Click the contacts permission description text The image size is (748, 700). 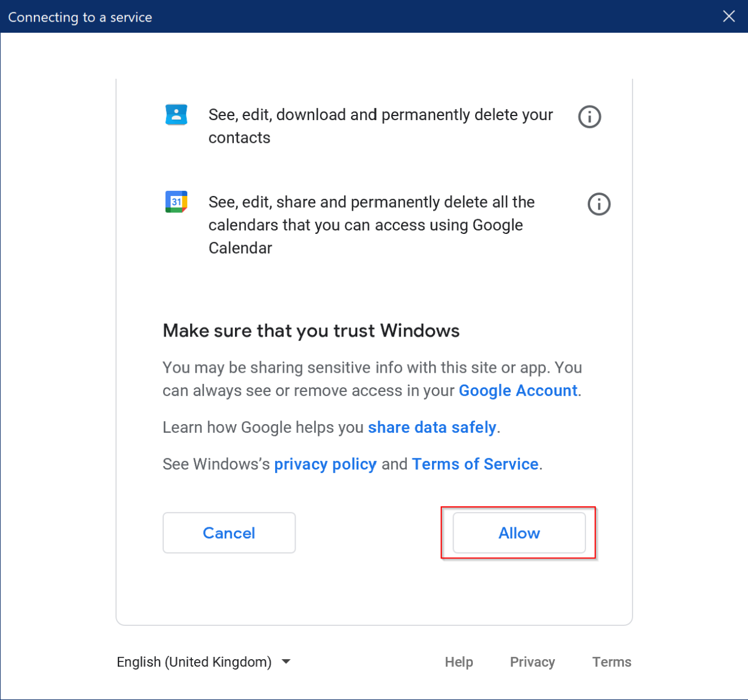tap(380, 126)
